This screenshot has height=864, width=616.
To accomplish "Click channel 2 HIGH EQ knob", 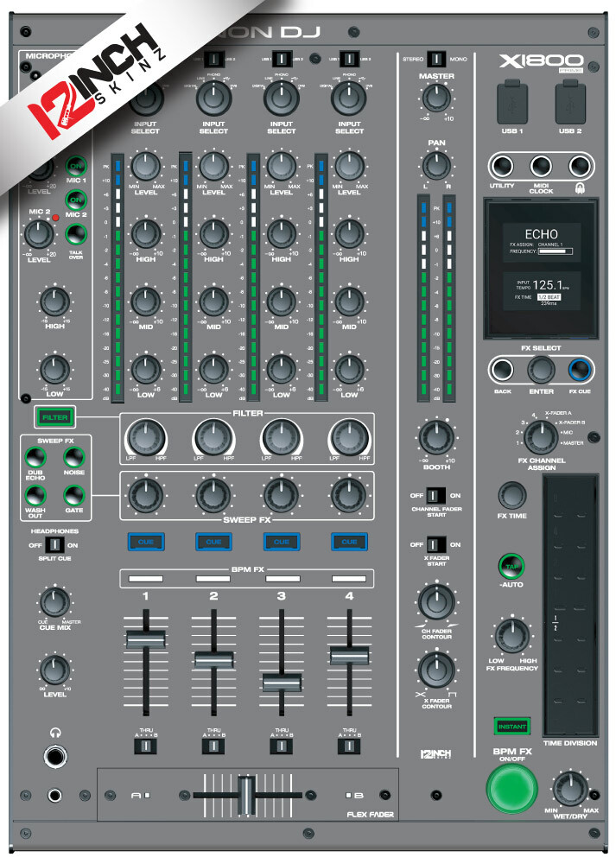I will pyautogui.click(x=213, y=233).
